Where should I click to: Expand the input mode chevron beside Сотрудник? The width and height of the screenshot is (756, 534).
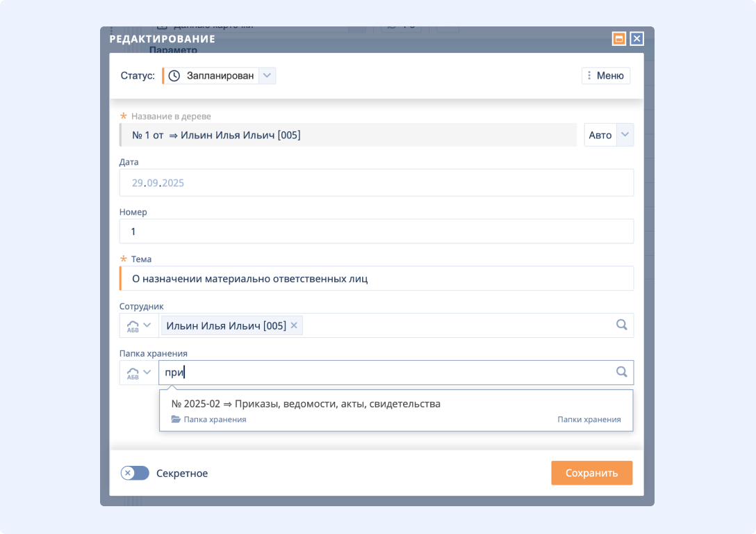(x=147, y=325)
